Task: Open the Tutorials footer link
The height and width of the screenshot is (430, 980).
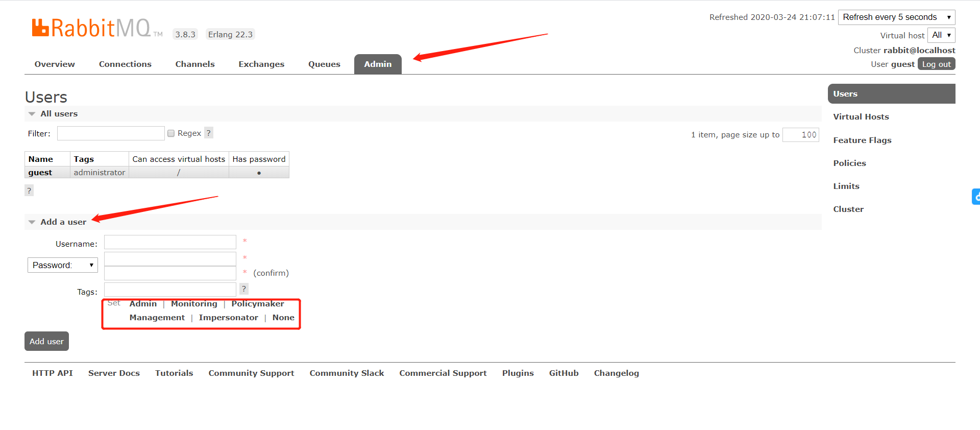Action: pyautogui.click(x=174, y=373)
